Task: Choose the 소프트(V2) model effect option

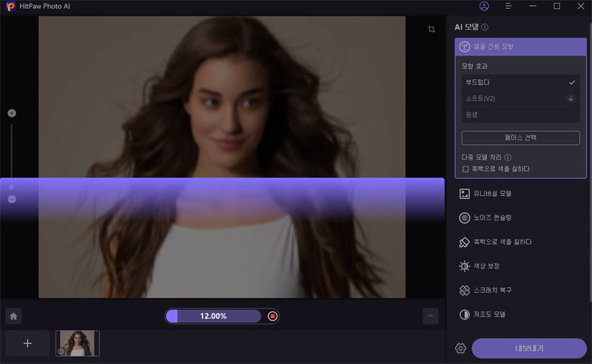Action: [521, 98]
